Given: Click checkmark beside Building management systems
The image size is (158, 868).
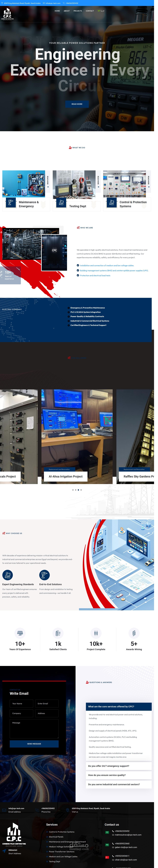Looking at the screenshot, I should (x=78, y=271).
